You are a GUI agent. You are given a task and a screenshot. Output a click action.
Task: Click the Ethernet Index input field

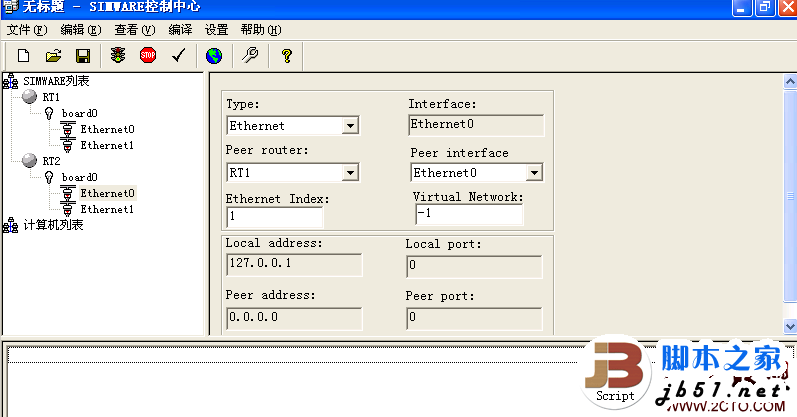(x=275, y=216)
